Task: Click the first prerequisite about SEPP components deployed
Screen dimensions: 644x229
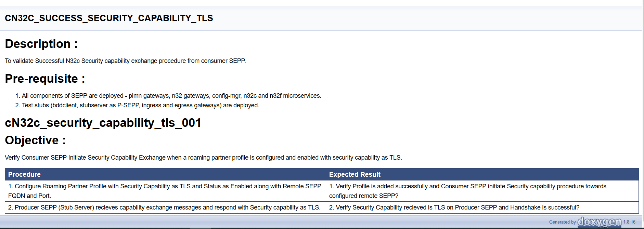Action: click(x=171, y=96)
